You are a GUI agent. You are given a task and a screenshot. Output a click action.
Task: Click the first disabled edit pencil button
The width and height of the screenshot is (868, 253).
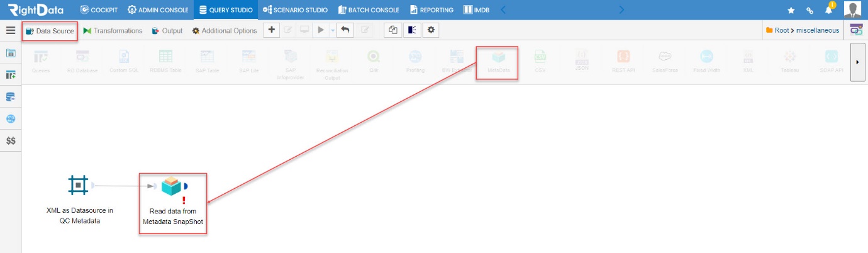(288, 30)
